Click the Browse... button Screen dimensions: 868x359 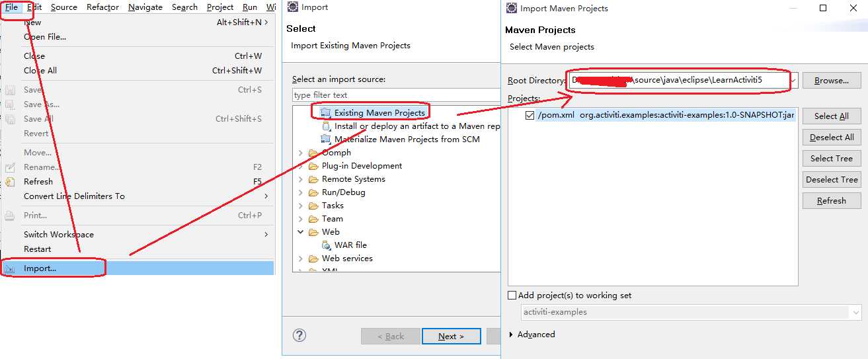point(831,81)
